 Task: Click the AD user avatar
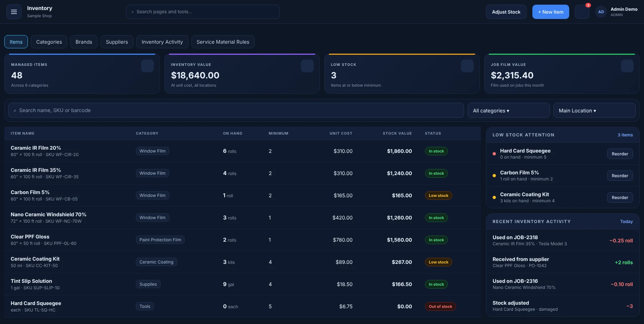click(601, 12)
